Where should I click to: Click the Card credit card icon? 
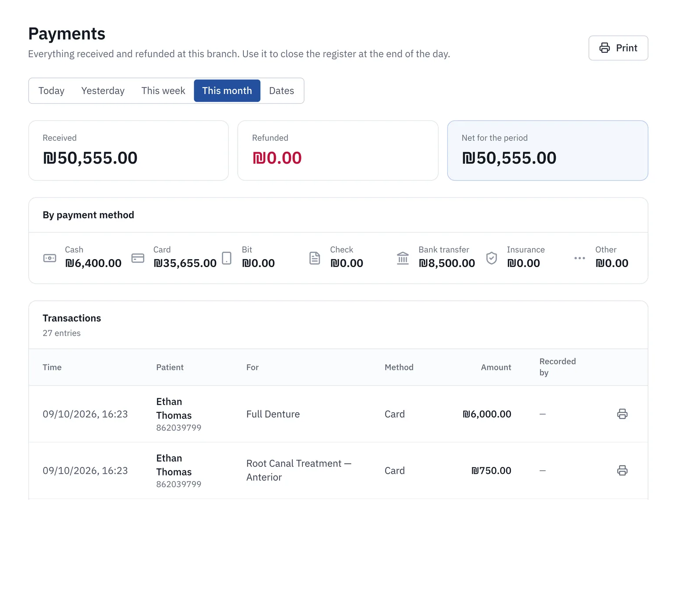click(x=138, y=258)
